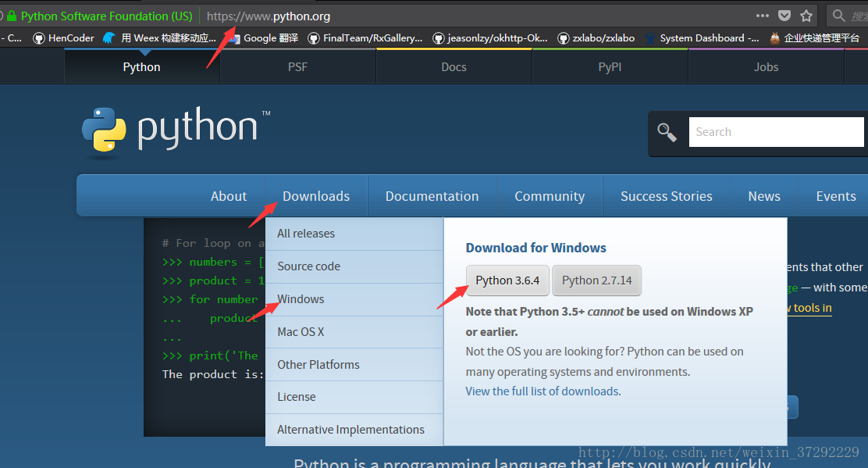Select Other Platforms in Downloads menu

tap(354, 364)
